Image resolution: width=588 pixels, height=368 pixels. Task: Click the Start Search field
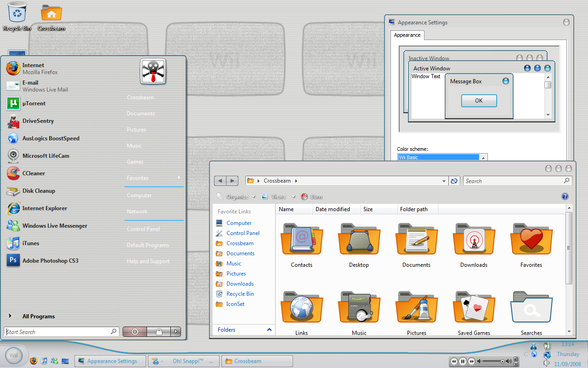[62, 332]
